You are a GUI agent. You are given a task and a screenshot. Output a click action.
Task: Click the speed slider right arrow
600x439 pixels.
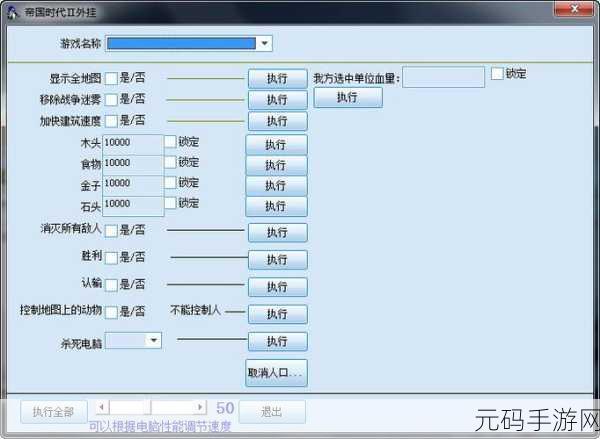pos(200,407)
